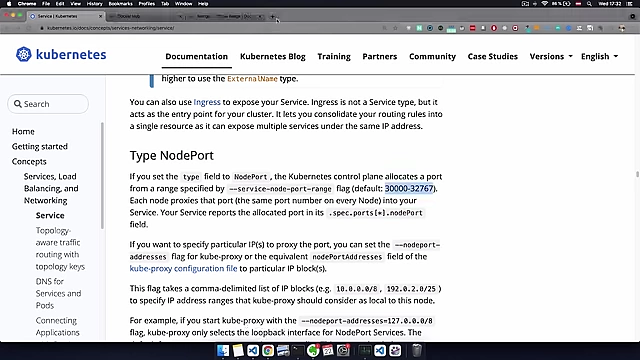Image resolution: width=640 pixels, height=360 pixels.
Task: Open Concepts in sidebar
Action: click(29, 162)
